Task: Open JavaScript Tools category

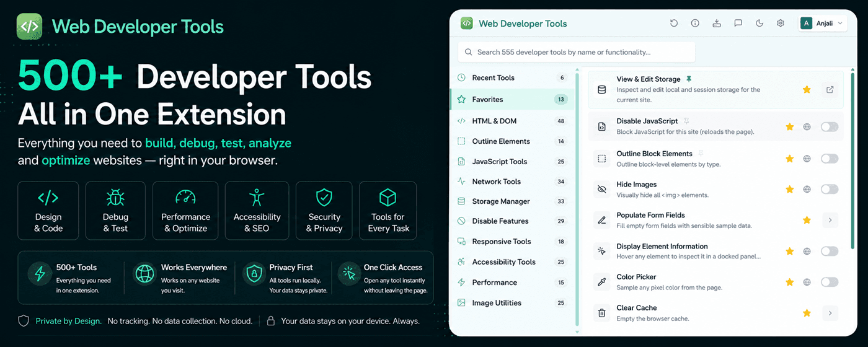Action: click(x=512, y=162)
